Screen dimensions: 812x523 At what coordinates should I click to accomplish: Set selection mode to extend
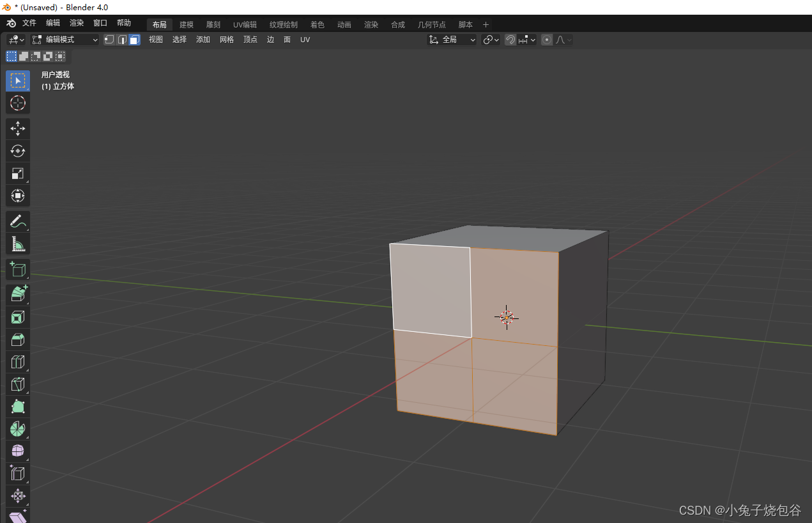point(24,56)
